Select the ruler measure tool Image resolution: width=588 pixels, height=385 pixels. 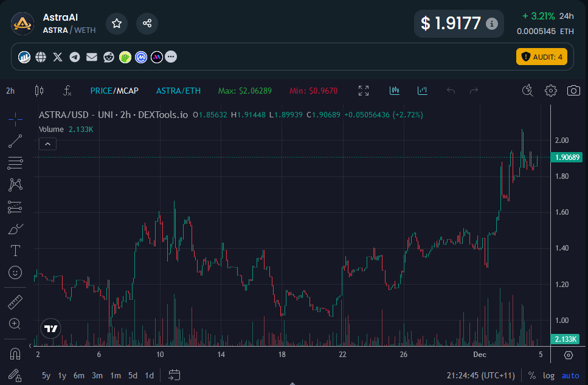coord(15,302)
